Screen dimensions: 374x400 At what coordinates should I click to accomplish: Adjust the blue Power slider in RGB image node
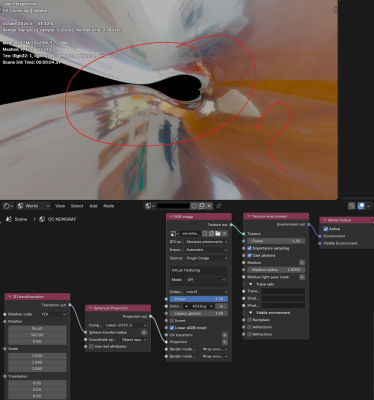pyautogui.click(x=199, y=299)
